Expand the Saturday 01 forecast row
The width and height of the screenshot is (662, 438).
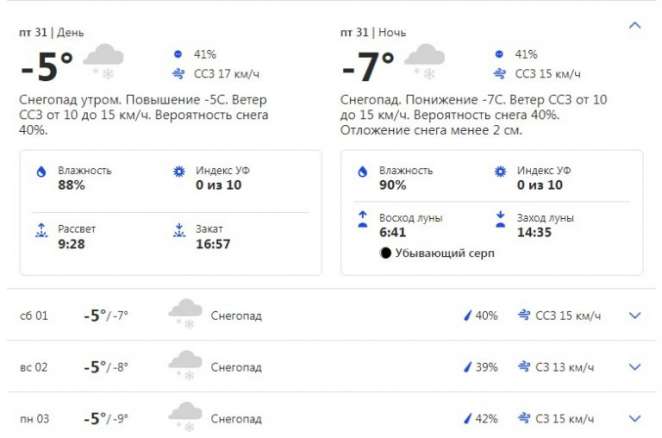pos(633,316)
